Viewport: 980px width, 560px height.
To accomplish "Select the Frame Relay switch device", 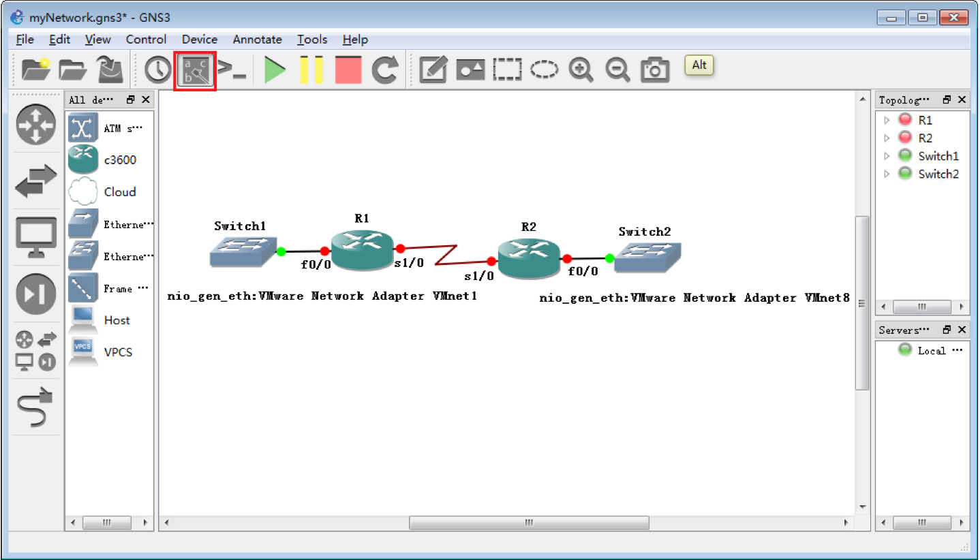I will point(110,288).
